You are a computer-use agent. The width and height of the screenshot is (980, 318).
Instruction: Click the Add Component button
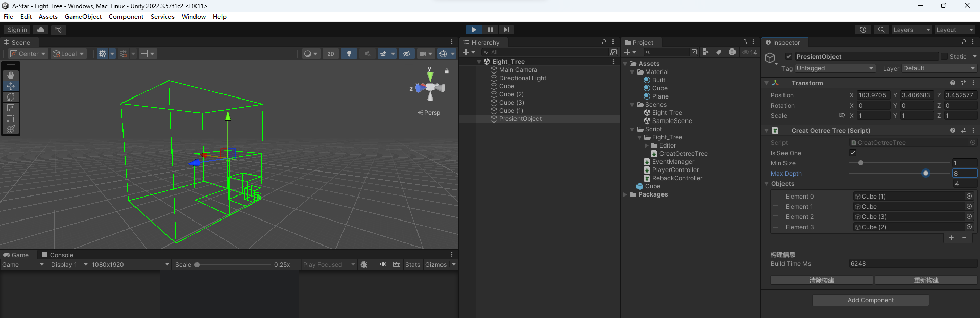[870, 300]
